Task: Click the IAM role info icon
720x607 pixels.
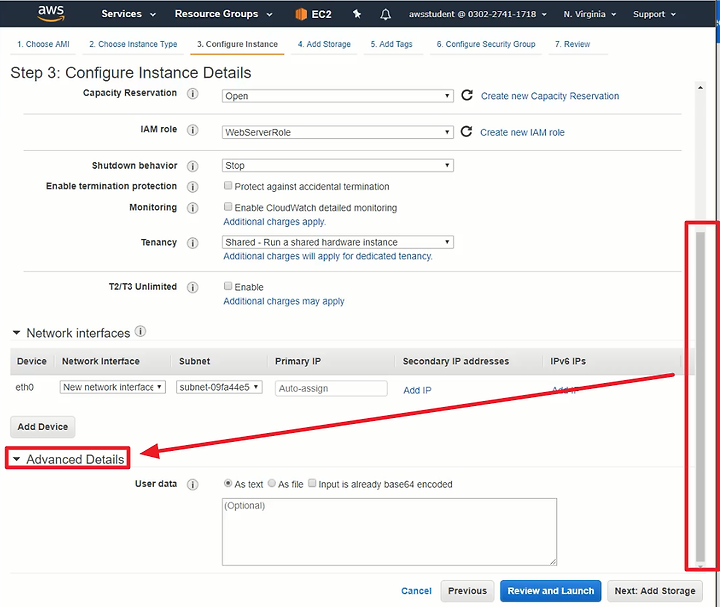Action: coord(192,130)
